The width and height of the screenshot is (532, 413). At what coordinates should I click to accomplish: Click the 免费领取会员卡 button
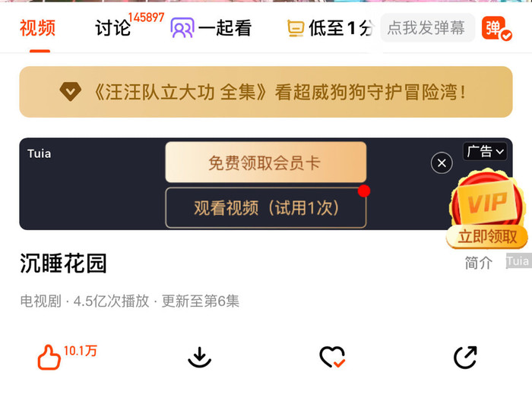[266, 162]
